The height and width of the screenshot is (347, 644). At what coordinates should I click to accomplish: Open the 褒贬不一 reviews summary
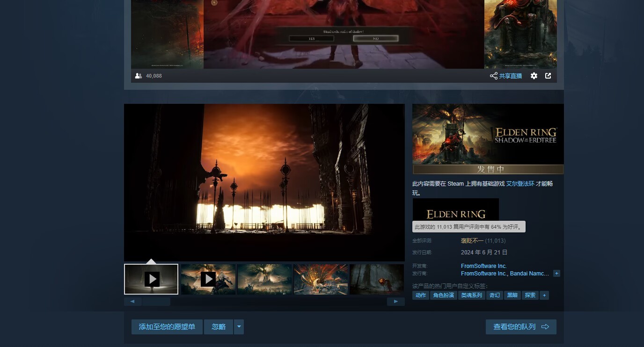click(472, 241)
